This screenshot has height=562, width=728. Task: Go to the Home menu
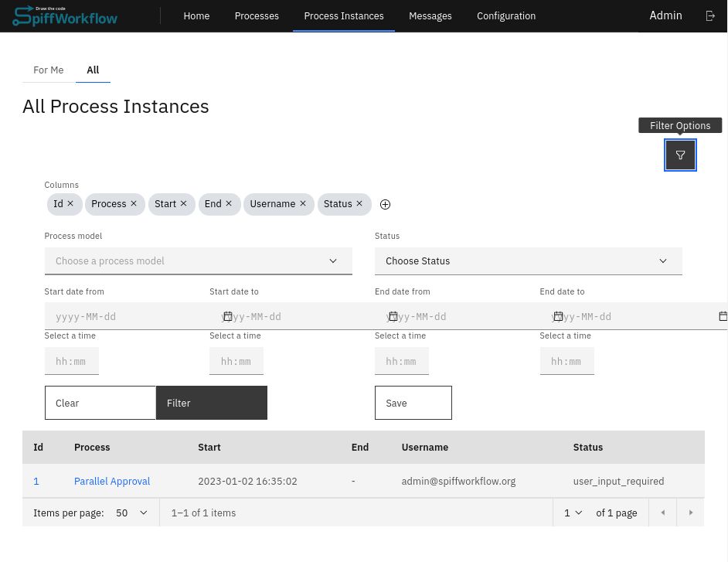(196, 15)
